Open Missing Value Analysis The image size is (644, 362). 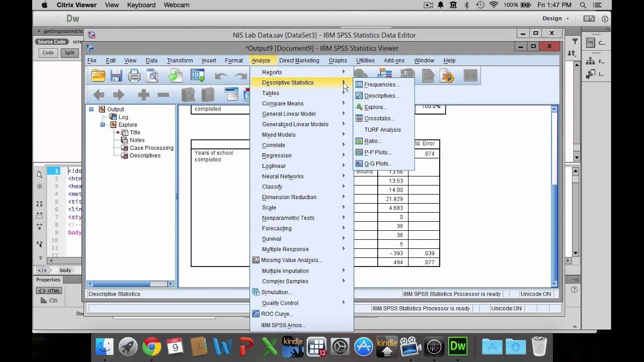click(x=302, y=260)
